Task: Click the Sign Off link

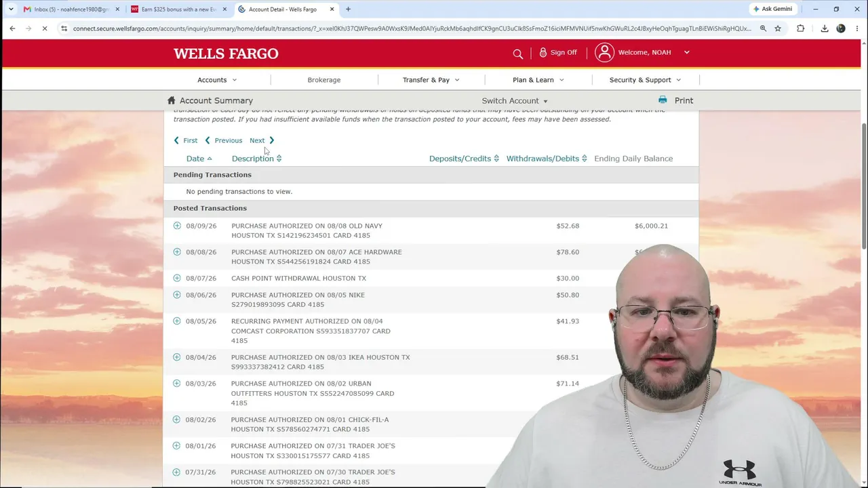Action: pyautogui.click(x=564, y=52)
